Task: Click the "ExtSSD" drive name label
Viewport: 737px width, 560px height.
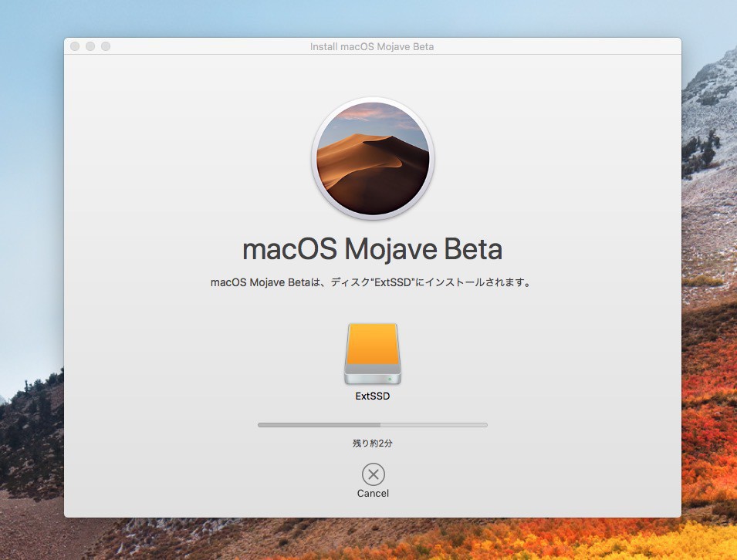Action: [x=373, y=396]
